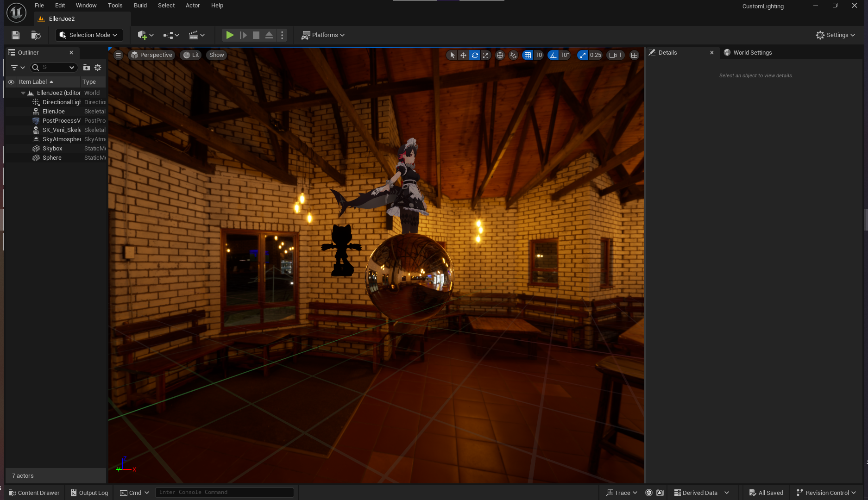Viewport: 868px width, 500px height.
Task: Open Outliner settings gear icon
Action: point(98,68)
